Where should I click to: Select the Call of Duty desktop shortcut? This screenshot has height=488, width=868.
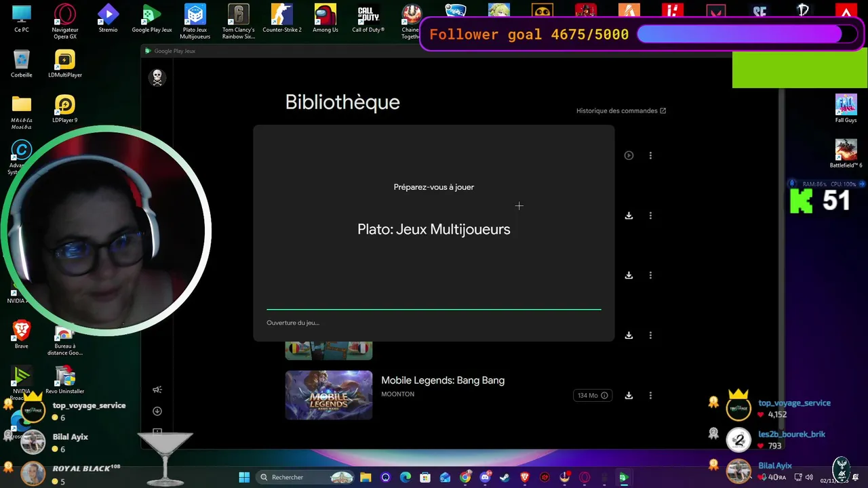pyautogui.click(x=368, y=19)
